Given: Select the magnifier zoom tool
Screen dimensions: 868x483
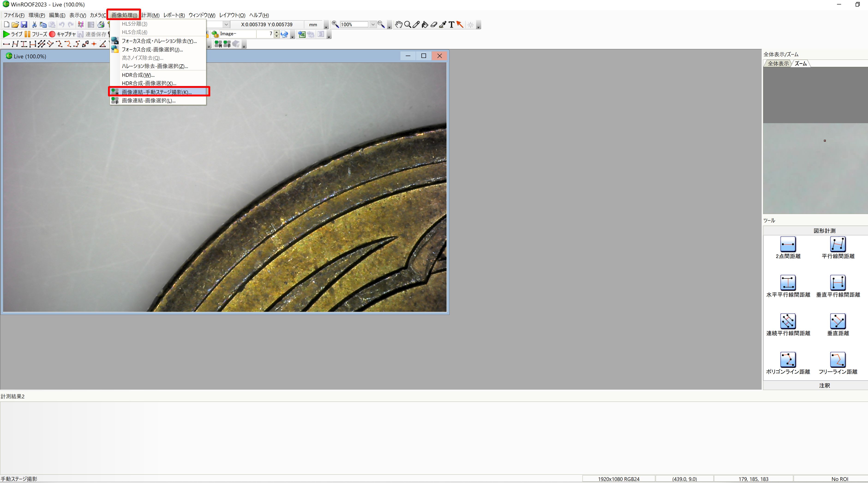Looking at the screenshot, I should click(407, 25).
